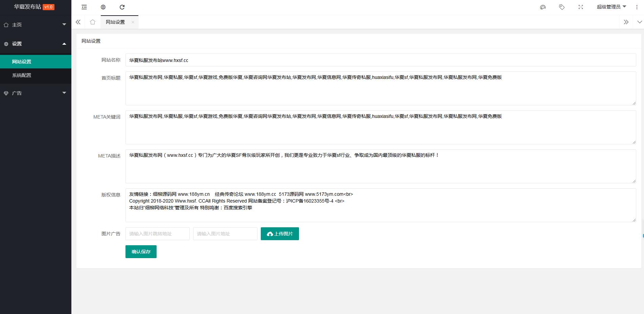
Task: Open the vertical three-dot menu
Action: pos(637,7)
